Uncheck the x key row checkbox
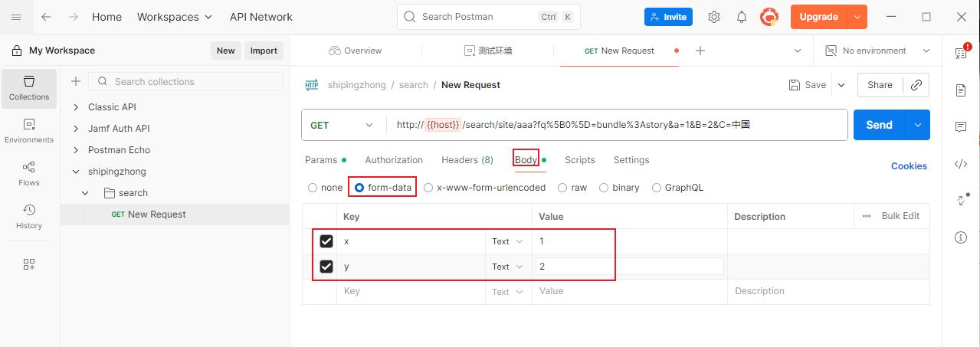Viewport: 980px width, 347px height. 326,241
